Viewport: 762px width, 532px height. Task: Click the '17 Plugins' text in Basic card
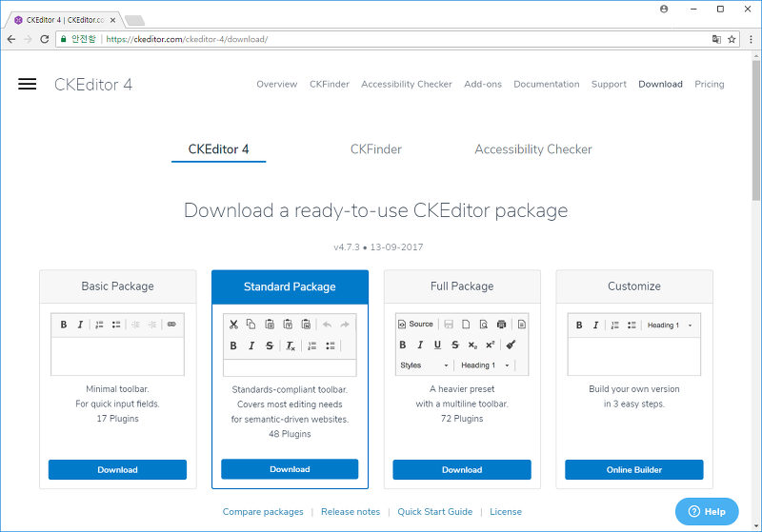(117, 419)
